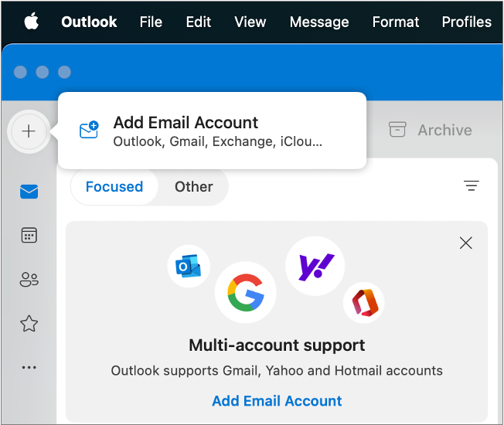Image resolution: width=504 pixels, height=425 pixels.
Task: Click the plus button in the sidebar
Action: 29,131
